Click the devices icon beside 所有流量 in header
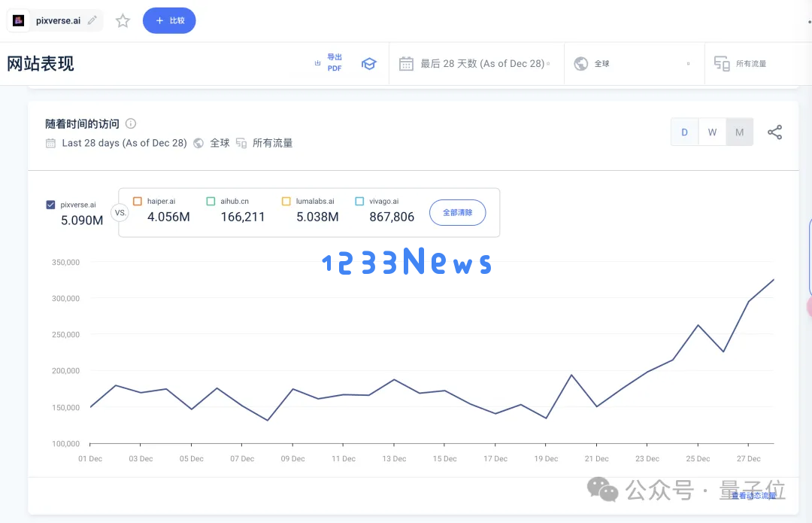Viewport: 812px width, 523px height. pyautogui.click(x=721, y=64)
